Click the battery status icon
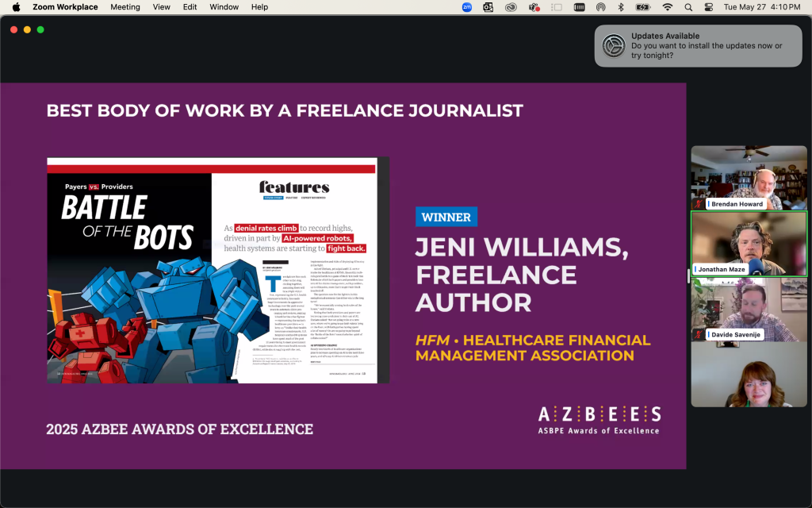Viewport: 812px width, 508px height. click(644, 7)
